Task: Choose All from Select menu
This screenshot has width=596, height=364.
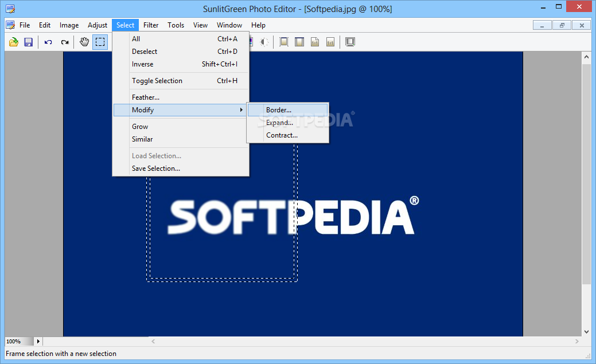Action: pyautogui.click(x=181, y=39)
